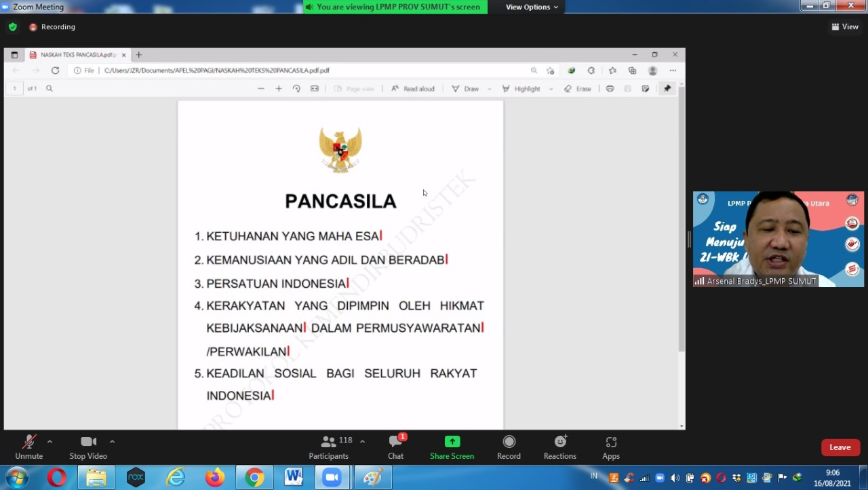This screenshot has height=490, width=868.
Task: Click the Save as icon in PDF toolbar
Action: point(645,89)
